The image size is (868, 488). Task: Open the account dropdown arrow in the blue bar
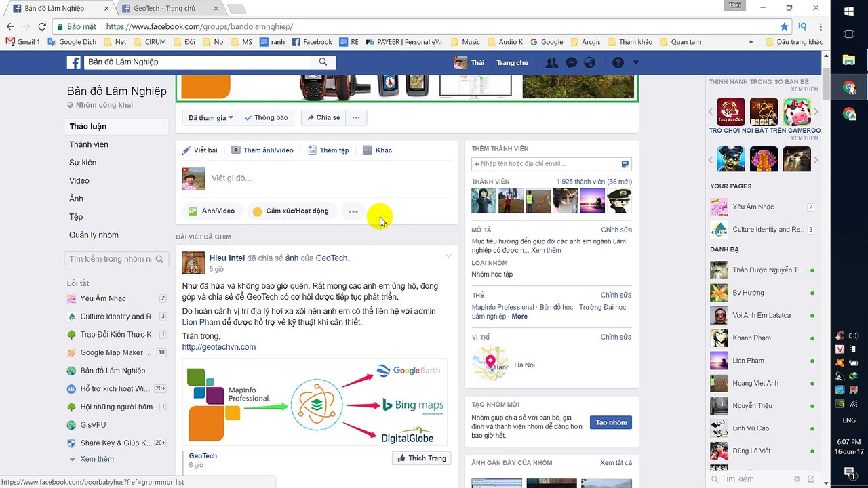coord(636,62)
